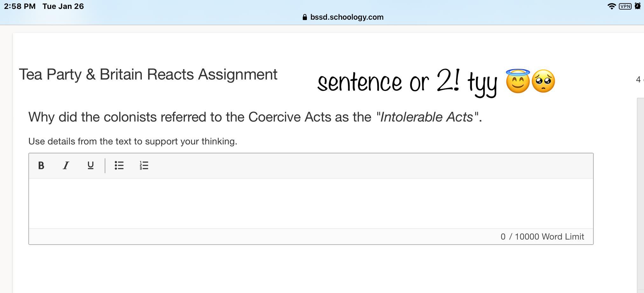This screenshot has height=293, width=644.
Task: Click the Intolerable Acts question text
Action: 255,117
